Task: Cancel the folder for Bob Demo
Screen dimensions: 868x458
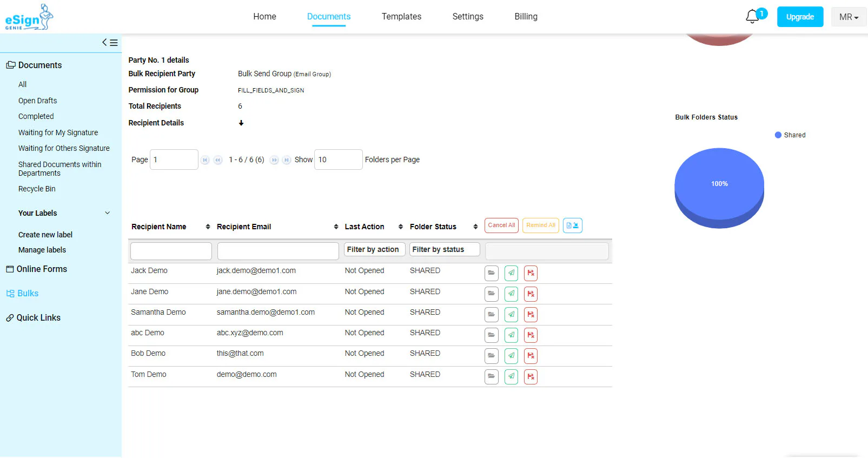Action: coord(531,356)
